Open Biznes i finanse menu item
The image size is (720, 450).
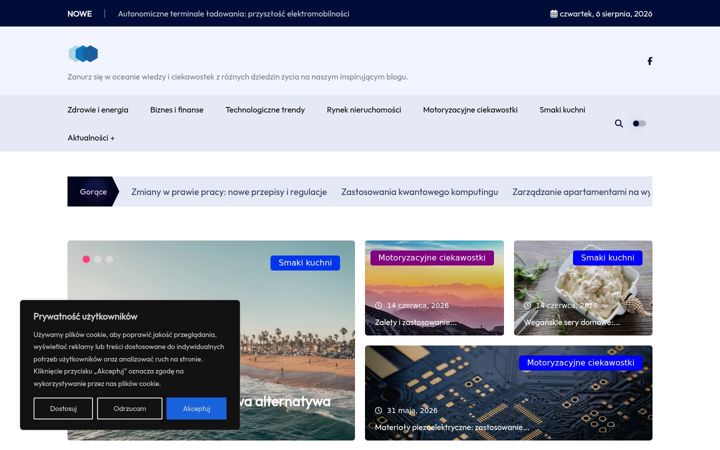point(177,110)
